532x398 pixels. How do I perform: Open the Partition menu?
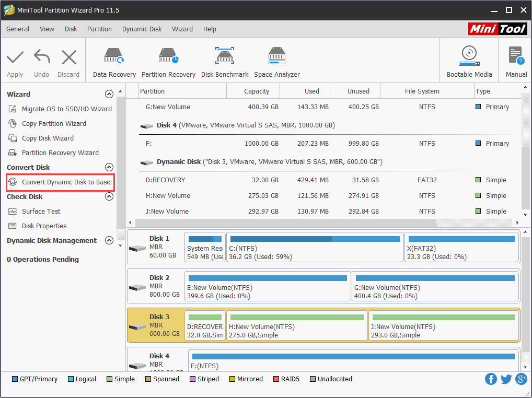pyautogui.click(x=99, y=29)
